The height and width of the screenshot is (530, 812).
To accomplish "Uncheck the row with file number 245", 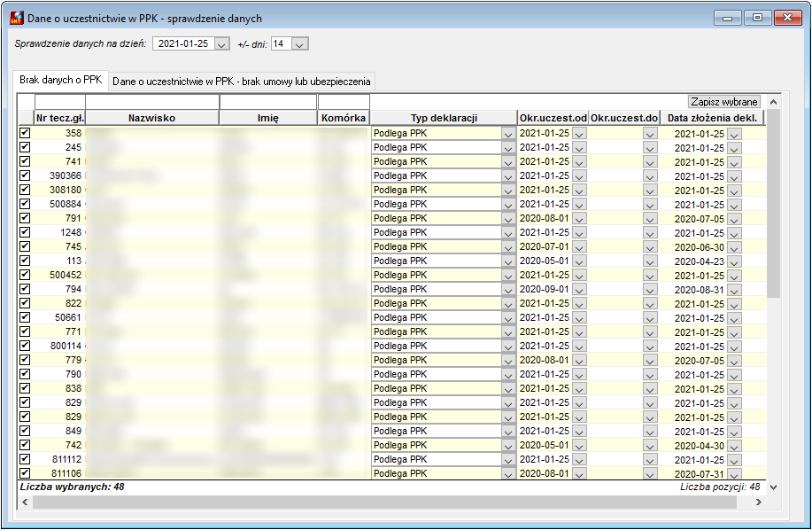I will [25, 147].
